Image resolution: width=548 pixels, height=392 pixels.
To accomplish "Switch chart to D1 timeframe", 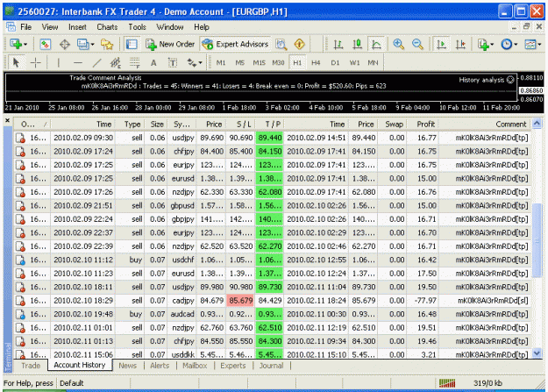I will click(x=335, y=63).
